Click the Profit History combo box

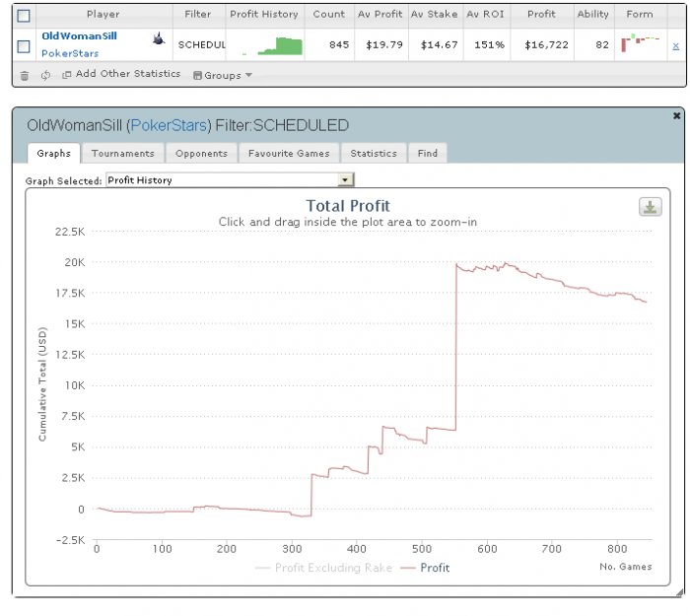tap(230, 179)
